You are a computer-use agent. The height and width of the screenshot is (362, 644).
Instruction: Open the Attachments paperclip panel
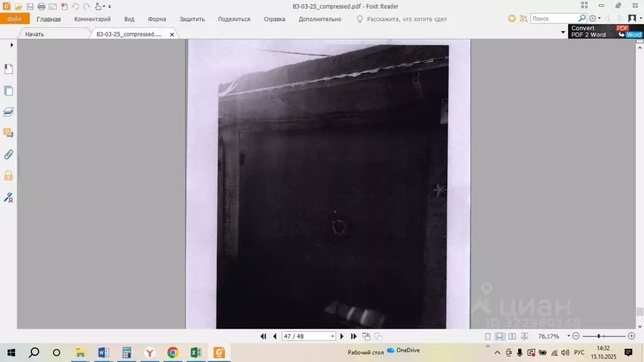(9, 154)
